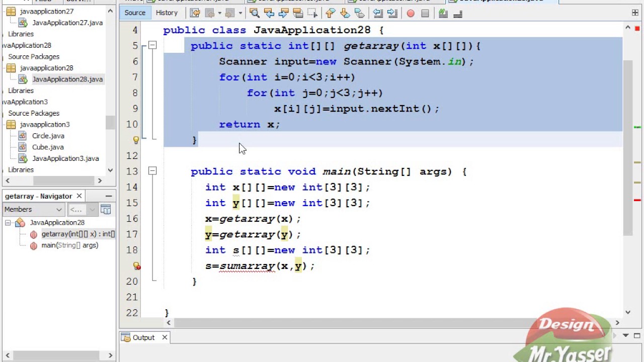Screen dimensions: 644x362
Task: Click the javaapplication27 package icon
Action: (11, 11)
